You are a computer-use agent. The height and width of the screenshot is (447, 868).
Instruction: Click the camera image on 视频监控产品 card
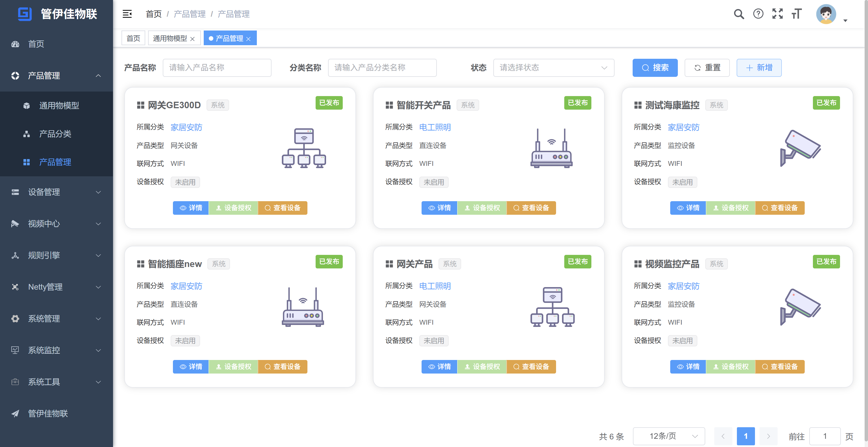(800, 307)
